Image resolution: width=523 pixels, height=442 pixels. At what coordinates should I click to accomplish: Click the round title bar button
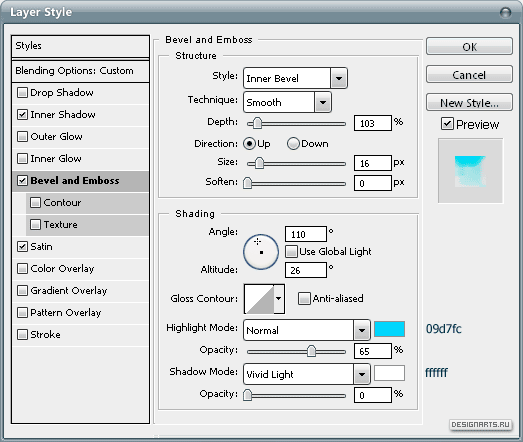pyautogui.click(x=506, y=13)
